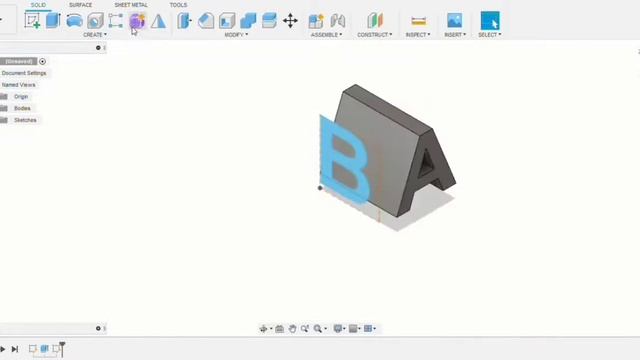Select the purple Create Base Feature icon
The width and height of the screenshot is (640, 360).
pyautogui.click(x=137, y=20)
